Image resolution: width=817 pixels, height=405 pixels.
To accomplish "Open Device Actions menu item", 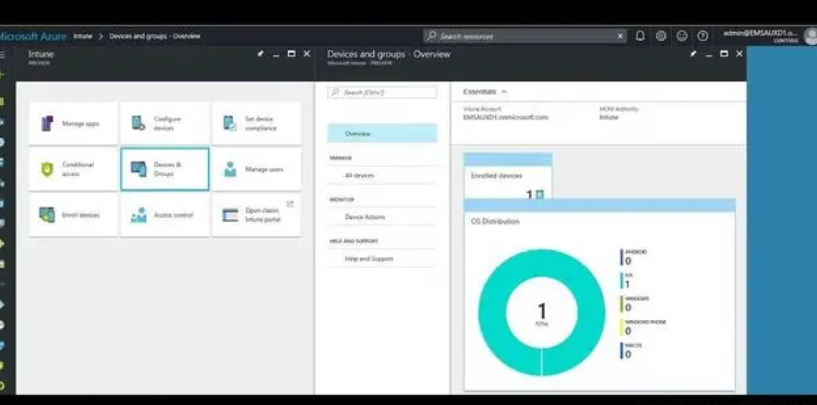I will (x=382, y=217).
